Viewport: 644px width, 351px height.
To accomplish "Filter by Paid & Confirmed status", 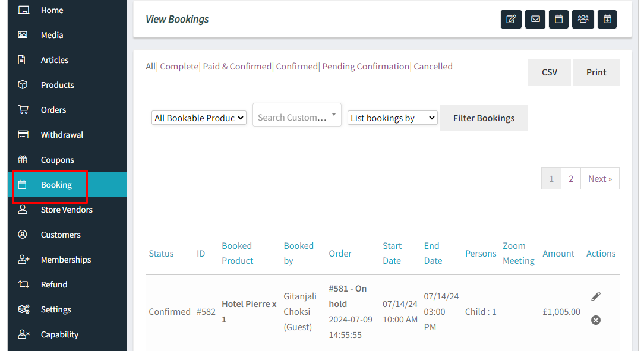I will click(x=237, y=67).
